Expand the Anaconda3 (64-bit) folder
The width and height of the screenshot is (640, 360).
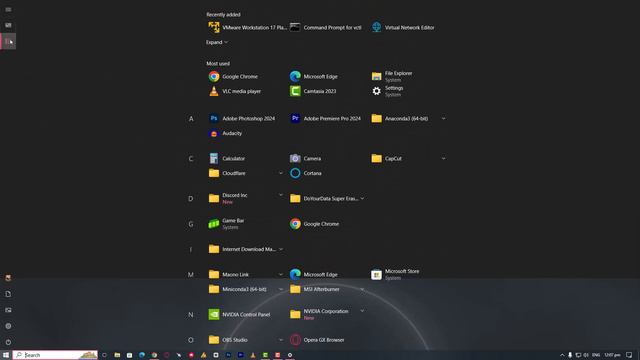pos(443,118)
